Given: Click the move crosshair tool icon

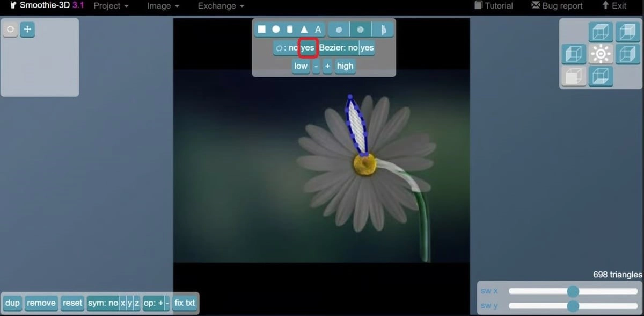Looking at the screenshot, I should (27, 30).
